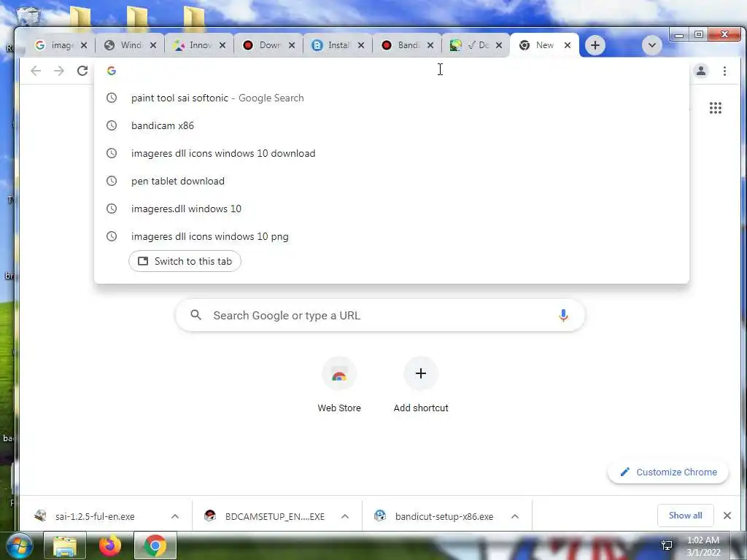Click the 'Search Google or type a URL' box
Screen dimensions: 747x560
pyautogui.click(x=379, y=315)
